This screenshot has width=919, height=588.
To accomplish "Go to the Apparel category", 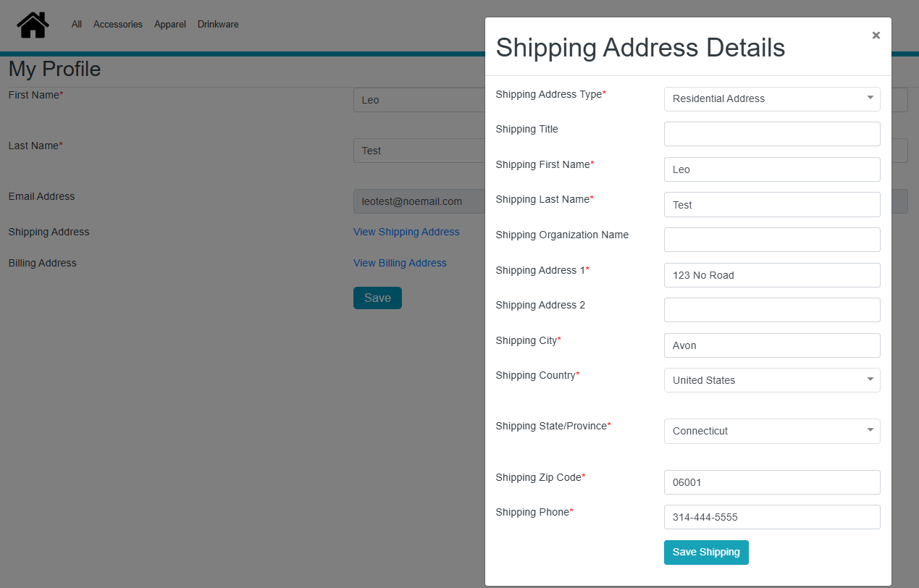I will [170, 25].
